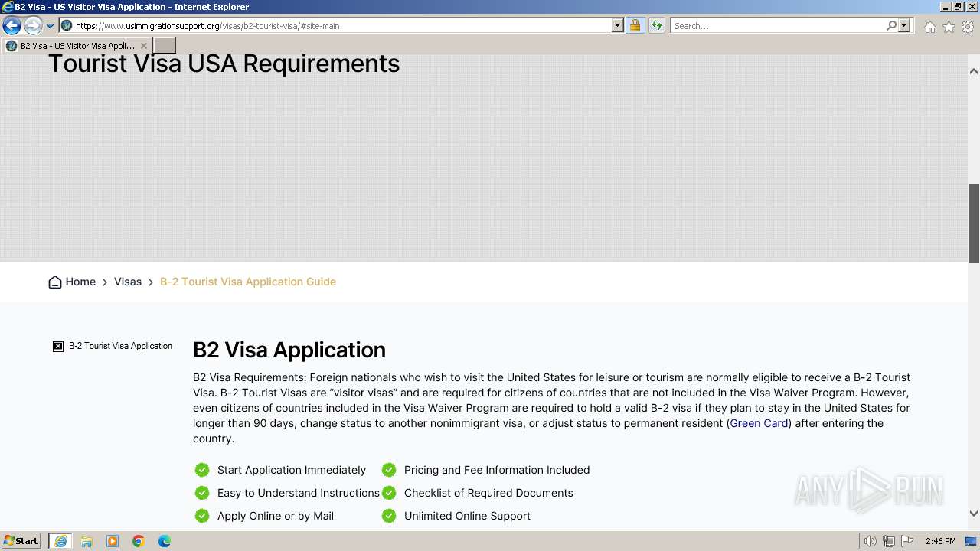The height and width of the screenshot is (551, 980).
Task: Click the magnifier search icon
Action: 891,26
